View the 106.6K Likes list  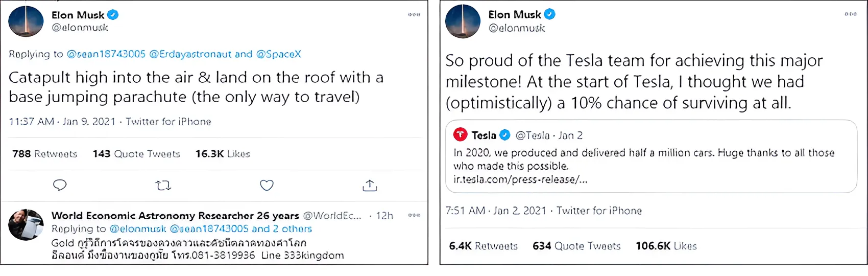pos(666,246)
